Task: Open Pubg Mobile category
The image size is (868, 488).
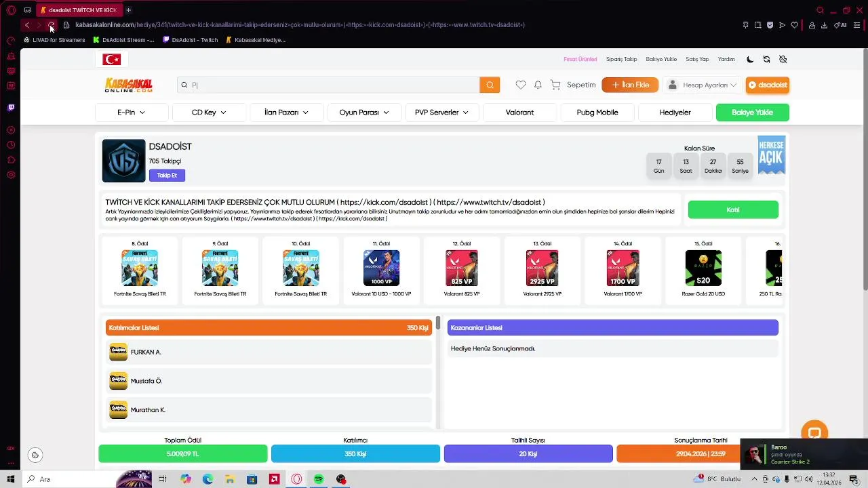Action: [x=597, y=113]
